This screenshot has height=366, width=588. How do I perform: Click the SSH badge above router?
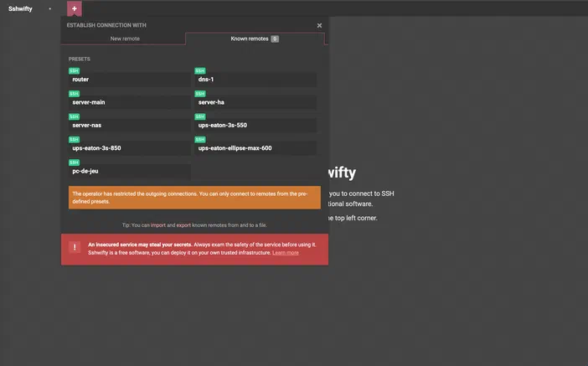[x=74, y=70]
